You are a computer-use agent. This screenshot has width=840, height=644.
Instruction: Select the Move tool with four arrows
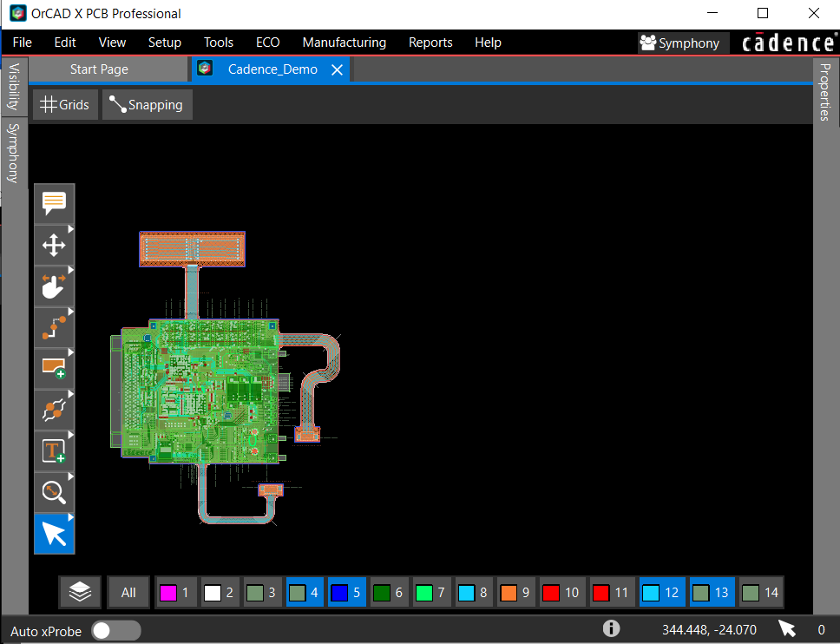click(x=54, y=246)
